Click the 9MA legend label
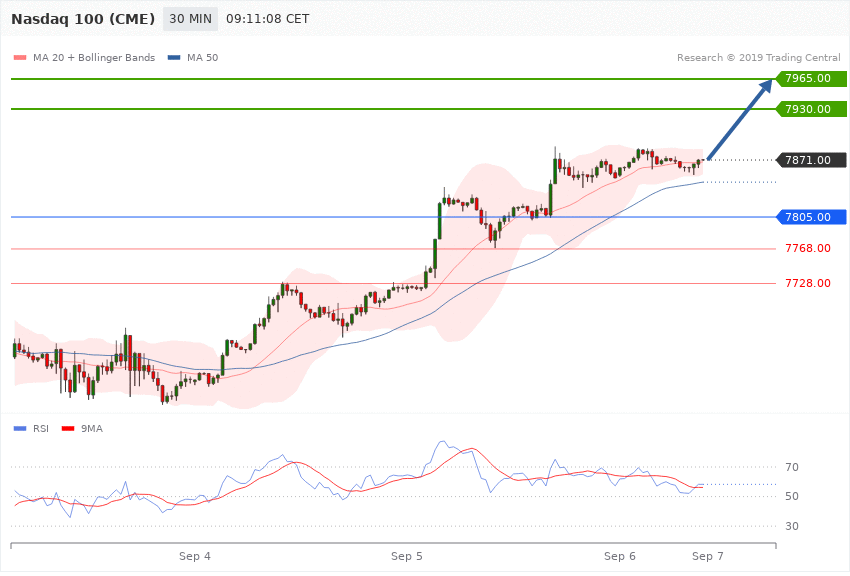Viewport: 850px width, 576px height. [x=92, y=429]
